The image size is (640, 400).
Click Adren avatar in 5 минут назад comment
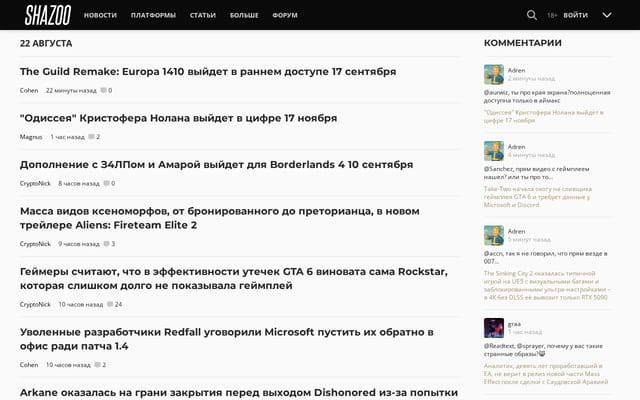pos(494,235)
